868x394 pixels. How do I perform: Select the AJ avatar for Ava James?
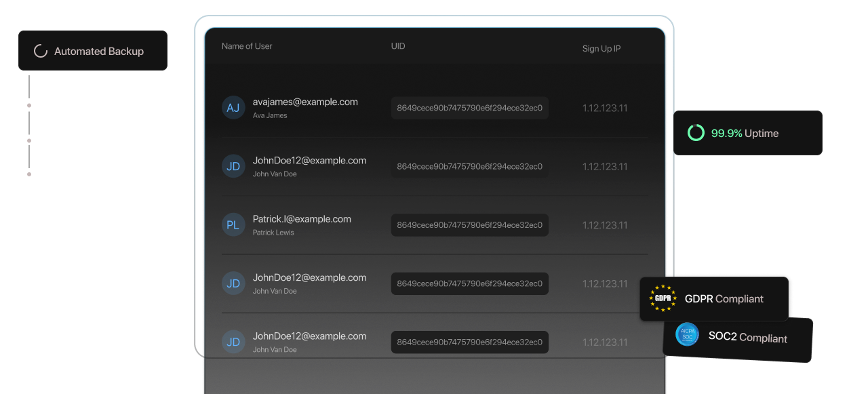[x=233, y=108]
